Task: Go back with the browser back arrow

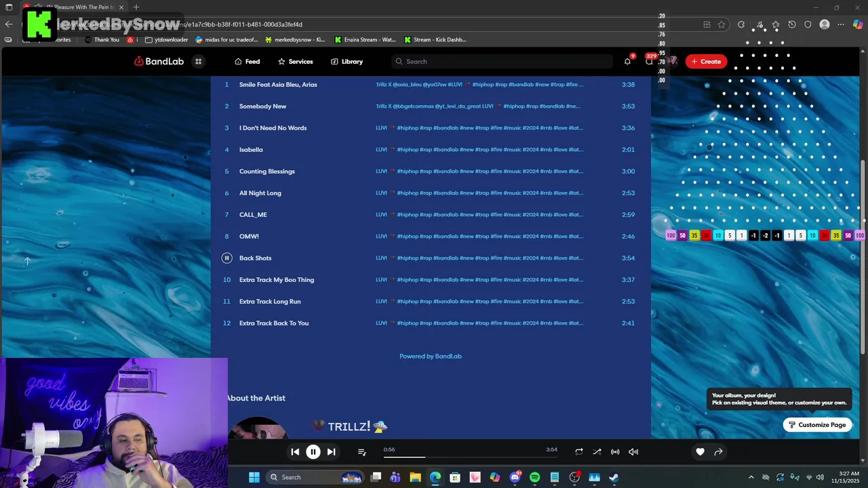Action: click(9, 24)
